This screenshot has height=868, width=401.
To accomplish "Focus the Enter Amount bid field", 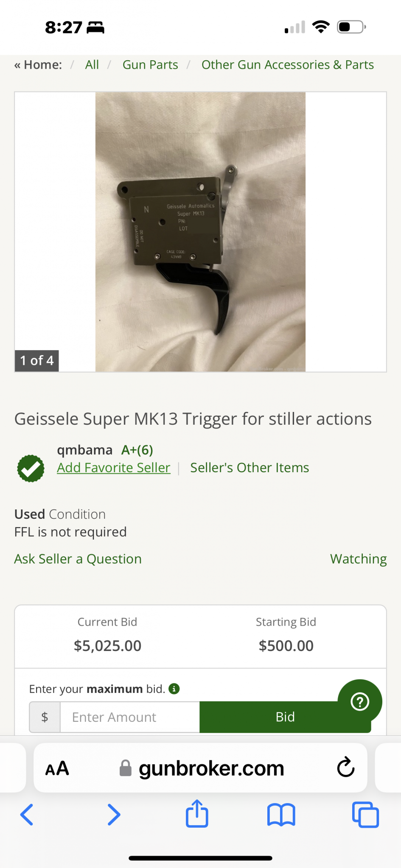I will pos(130,717).
